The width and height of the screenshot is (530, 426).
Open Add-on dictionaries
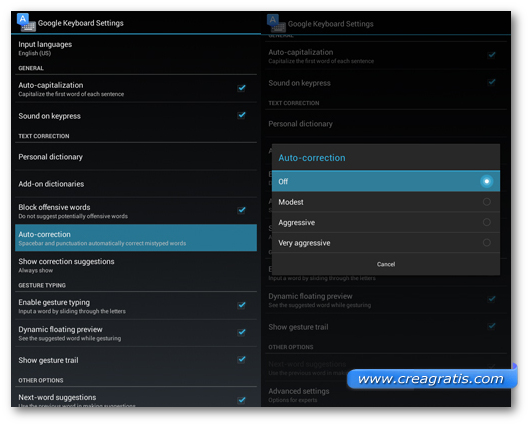[136, 184]
